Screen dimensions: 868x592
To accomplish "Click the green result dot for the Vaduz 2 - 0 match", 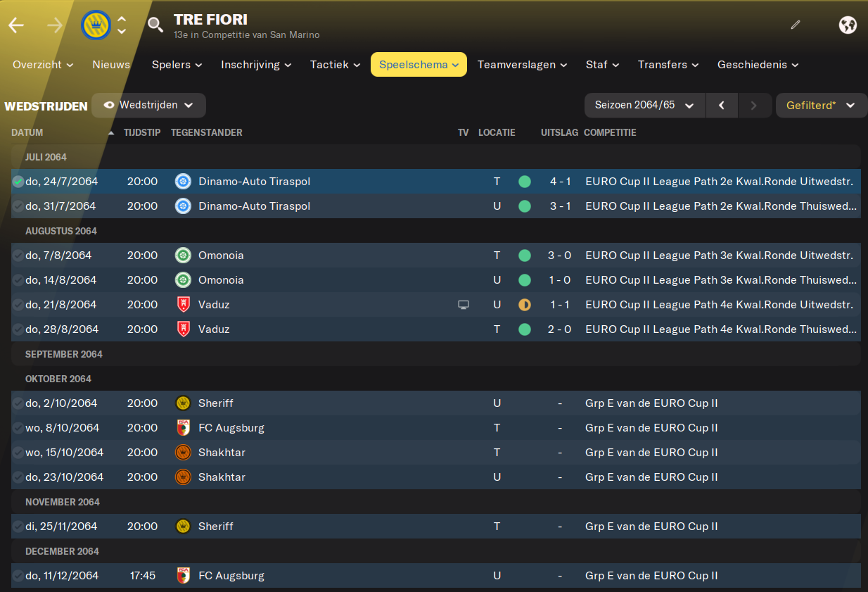I will (x=525, y=329).
